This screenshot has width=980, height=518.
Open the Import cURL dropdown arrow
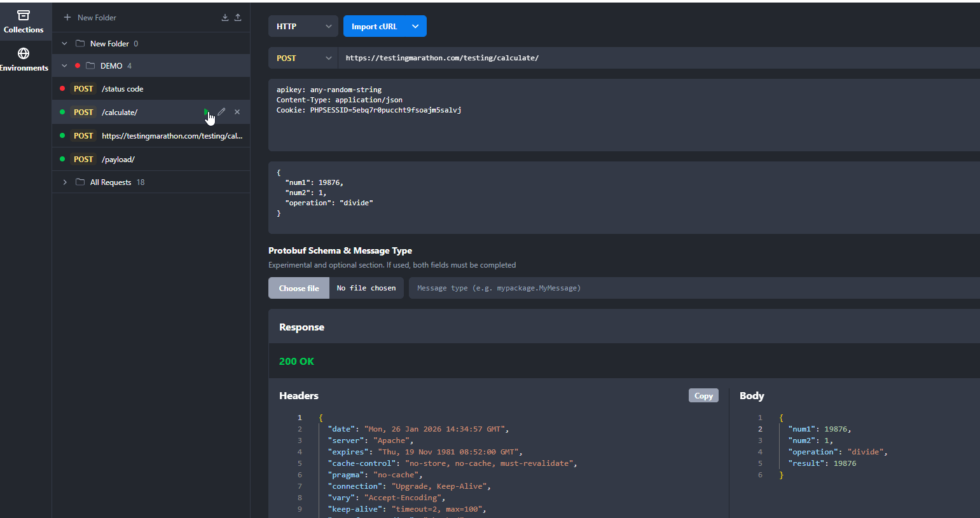coord(416,26)
